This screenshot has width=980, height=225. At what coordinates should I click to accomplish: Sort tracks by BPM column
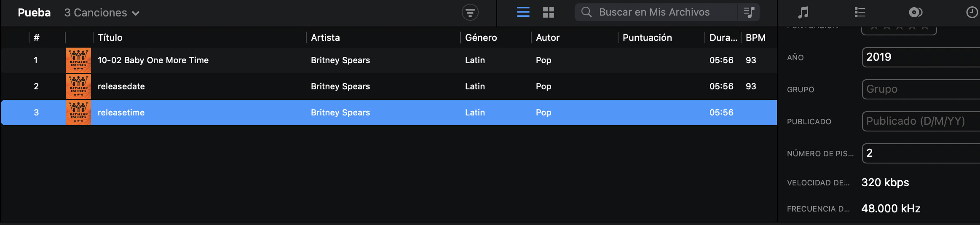click(755, 37)
